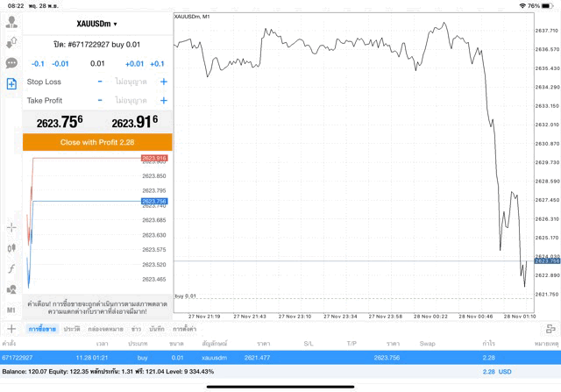This screenshot has height=392, width=561.
Task: Increase Stop Loss with plus button
Action: click(x=163, y=82)
